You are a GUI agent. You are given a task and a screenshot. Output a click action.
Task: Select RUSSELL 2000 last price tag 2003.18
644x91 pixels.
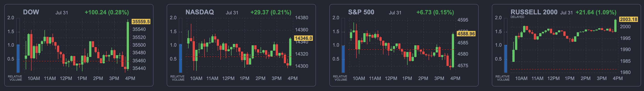click(629, 19)
